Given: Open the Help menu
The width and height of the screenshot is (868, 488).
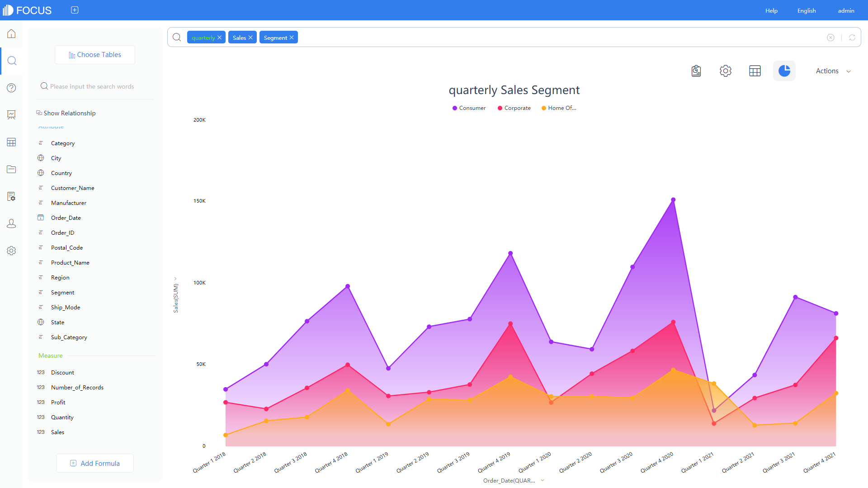Looking at the screenshot, I should tap(771, 10).
